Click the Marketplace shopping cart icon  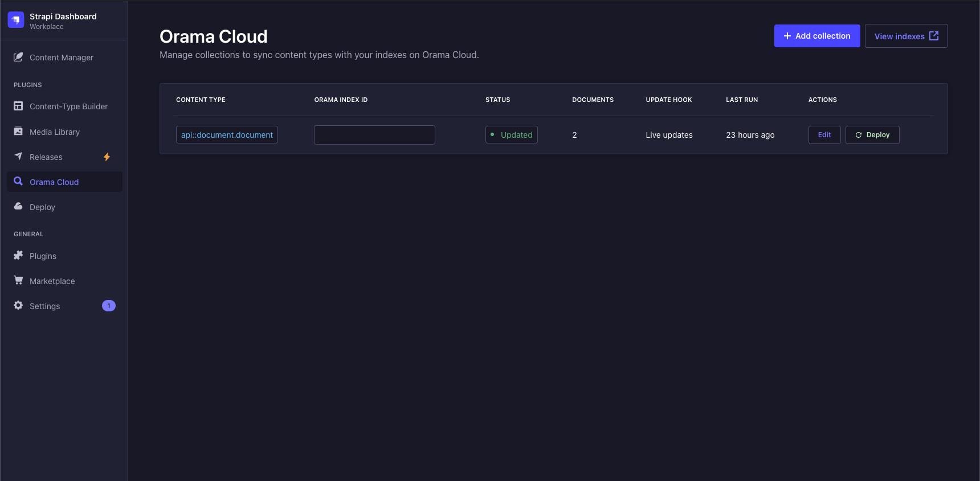(18, 280)
